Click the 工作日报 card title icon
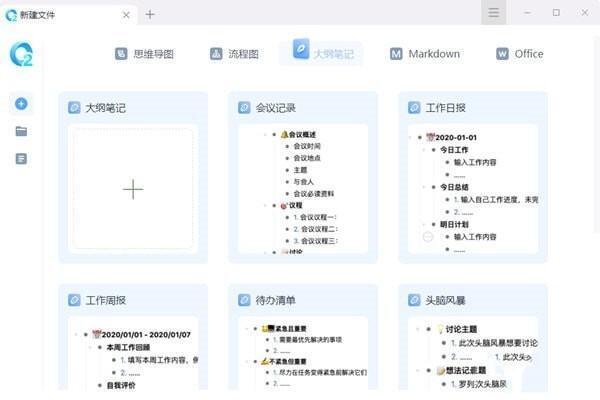 pyautogui.click(x=414, y=108)
